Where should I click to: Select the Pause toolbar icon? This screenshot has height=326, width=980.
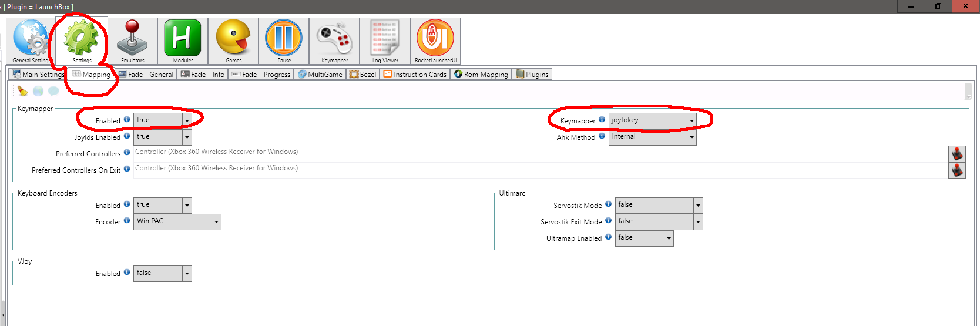[x=284, y=40]
